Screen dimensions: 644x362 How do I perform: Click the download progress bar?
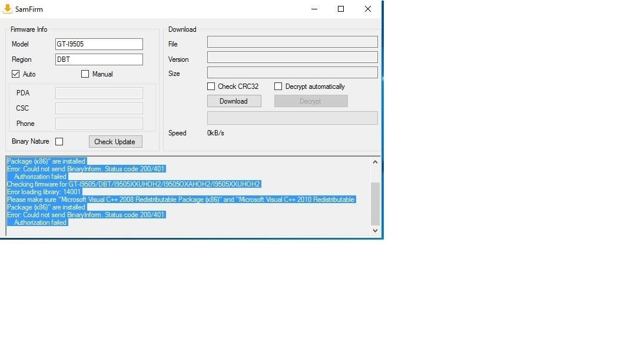pos(293,118)
